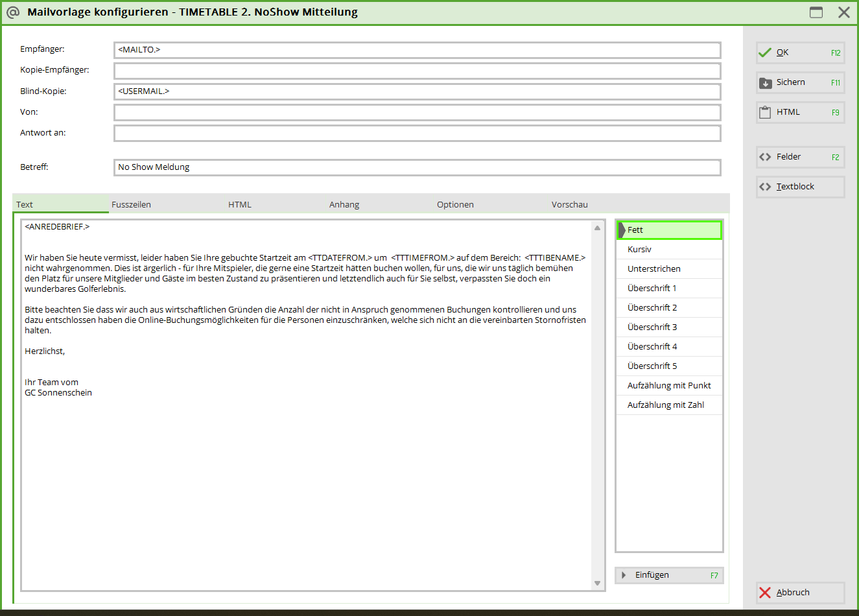The height and width of the screenshot is (616, 859).
Task: Click the @ icon in title bar
Action: pos(12,12)
